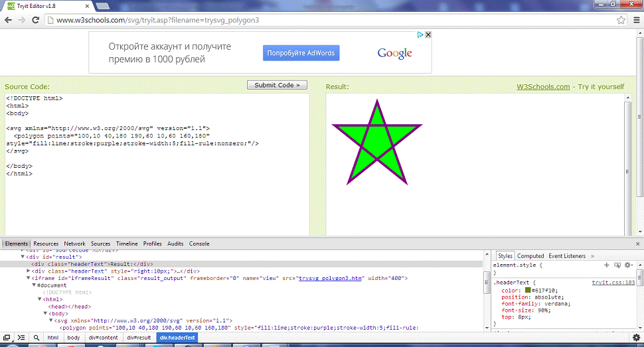Click the browser back arrow
Screen dimensions: 644x347
[x=8, y=20]
